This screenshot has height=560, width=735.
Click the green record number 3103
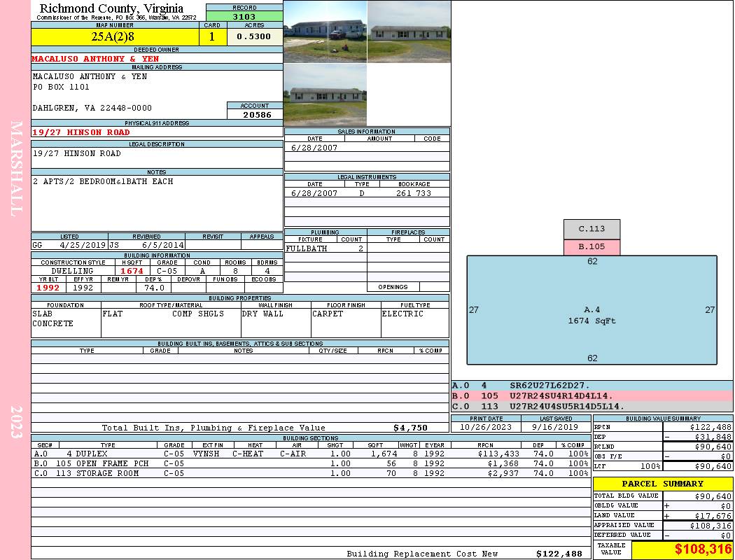(244, 16)
